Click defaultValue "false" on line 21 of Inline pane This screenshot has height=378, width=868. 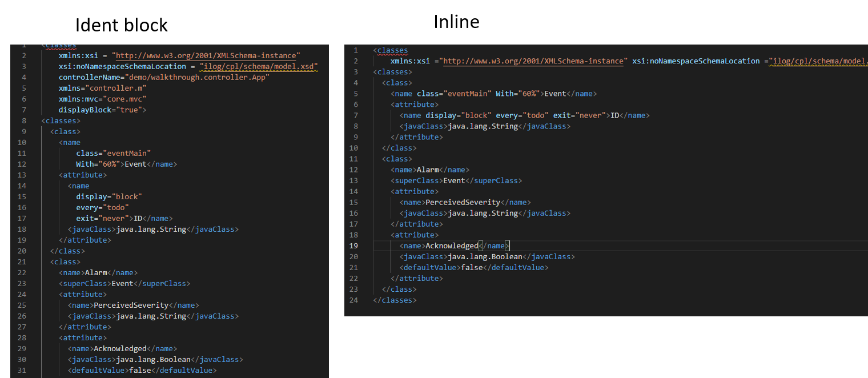tap(472, 267)
